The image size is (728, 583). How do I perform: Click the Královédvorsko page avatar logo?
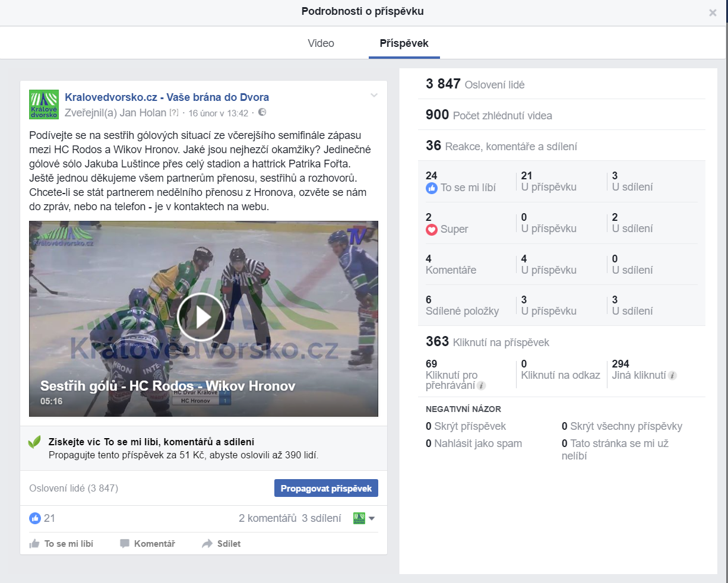[x=44, y=104]
